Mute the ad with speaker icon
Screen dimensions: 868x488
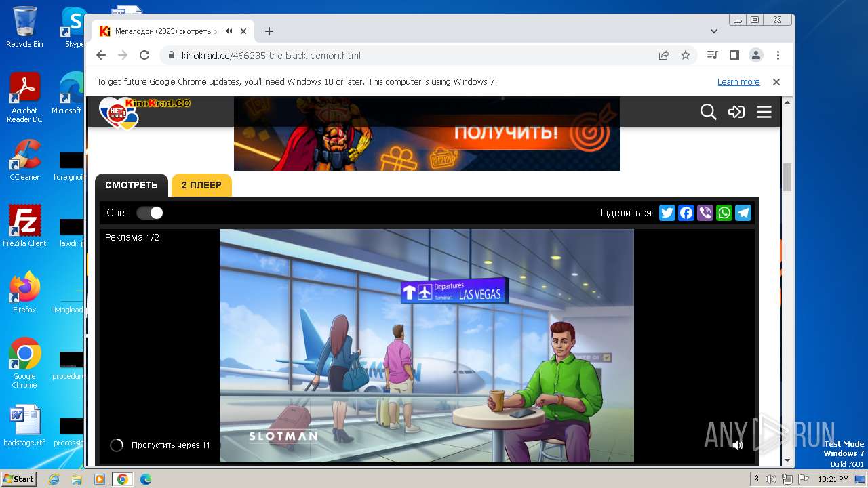737,445
